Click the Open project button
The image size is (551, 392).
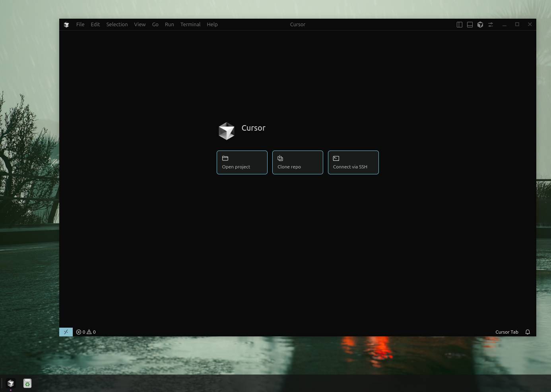[242, 162]
